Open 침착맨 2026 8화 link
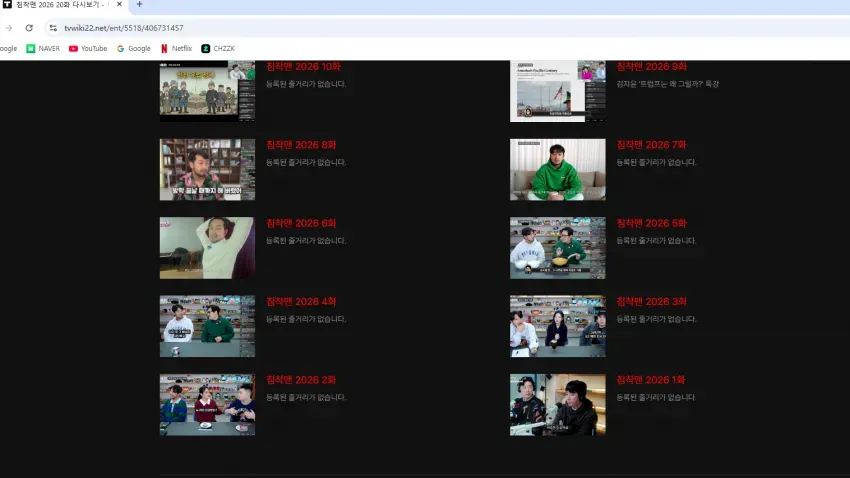850x478 pixels. [x=301, y=145]
